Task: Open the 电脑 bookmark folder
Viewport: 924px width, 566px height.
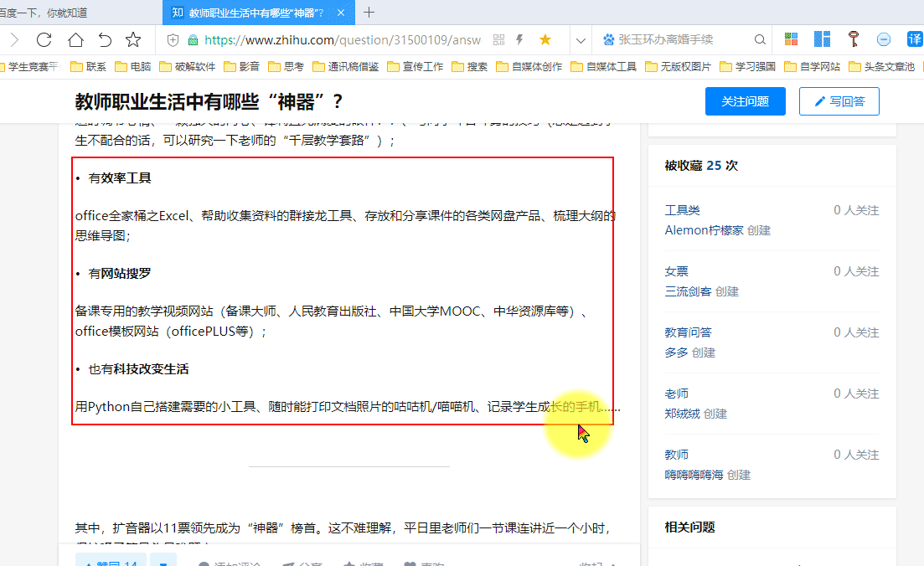Action: (132, 66)
